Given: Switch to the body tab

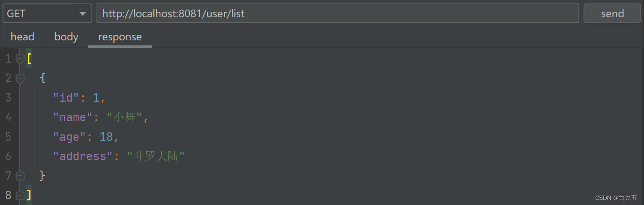Looking at the screenshot, I should [x=66, y=37].
